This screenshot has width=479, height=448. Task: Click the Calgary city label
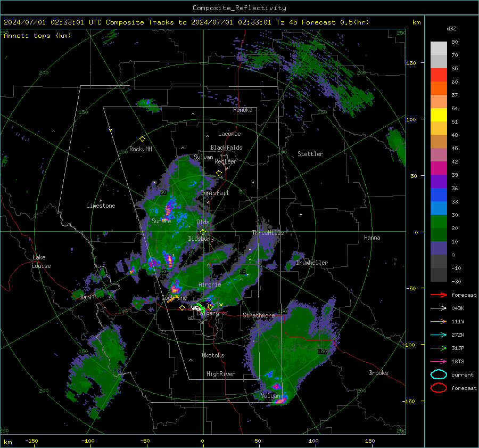point(208,313)
